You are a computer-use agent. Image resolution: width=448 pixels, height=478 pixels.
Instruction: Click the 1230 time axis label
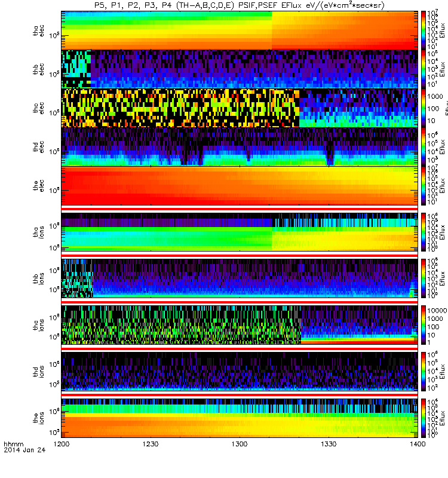click(x=151, y=444)
